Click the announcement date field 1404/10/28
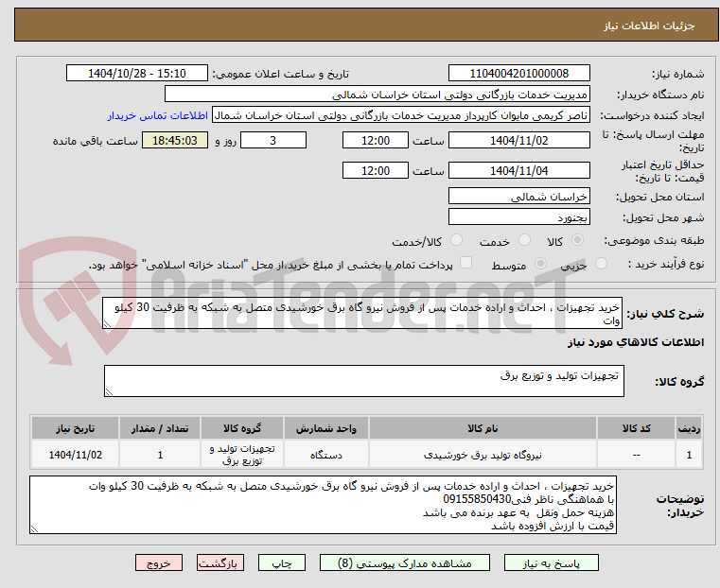 [x=137, y=74]
